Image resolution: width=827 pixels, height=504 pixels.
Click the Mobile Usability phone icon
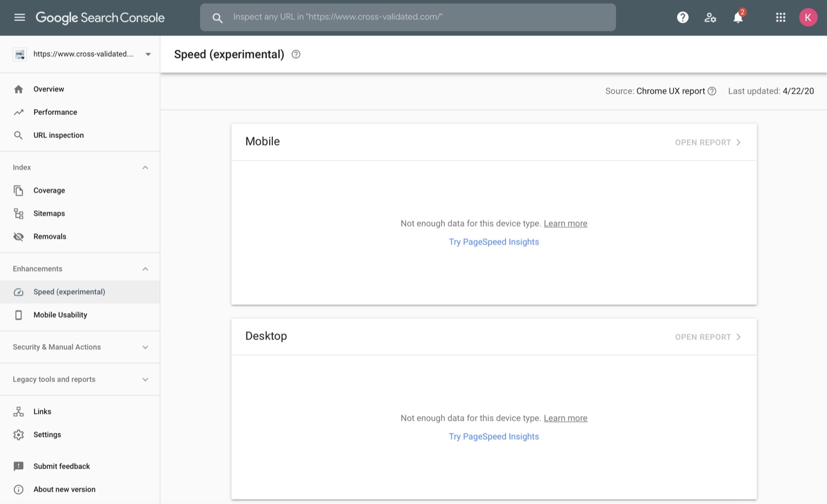[x=19, y=315]
